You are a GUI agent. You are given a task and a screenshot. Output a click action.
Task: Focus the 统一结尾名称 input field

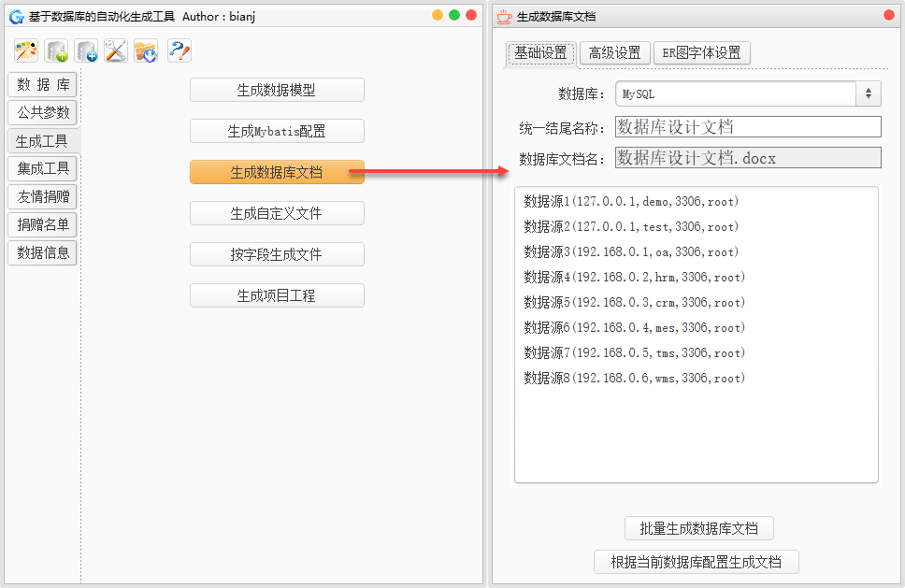(748, 127)
